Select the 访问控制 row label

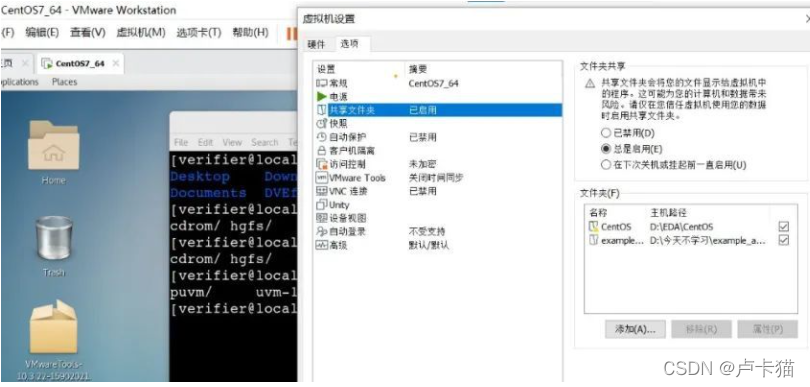click(x=347, y=164)
